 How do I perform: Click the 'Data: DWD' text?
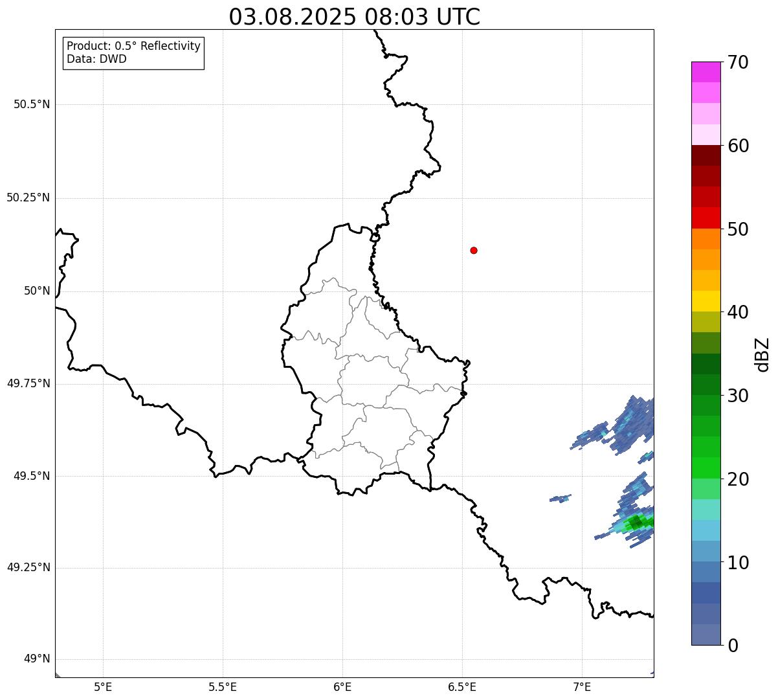(96, 60)
